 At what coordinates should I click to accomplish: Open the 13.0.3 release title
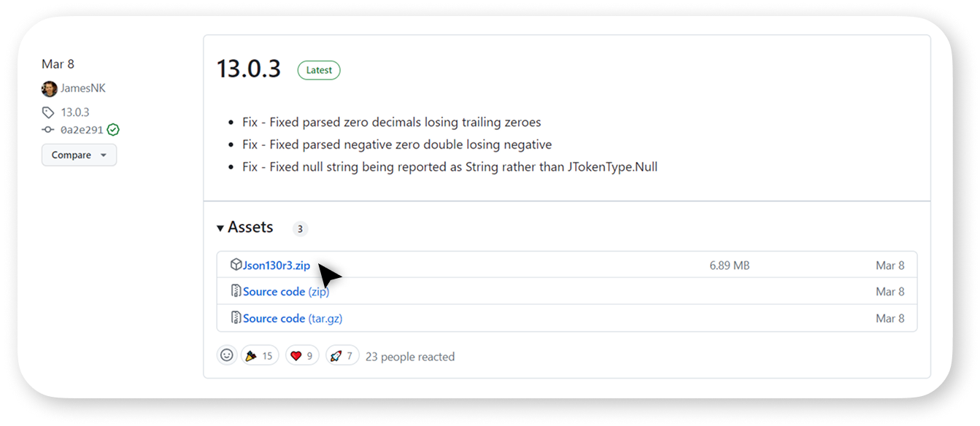point(249,69)
